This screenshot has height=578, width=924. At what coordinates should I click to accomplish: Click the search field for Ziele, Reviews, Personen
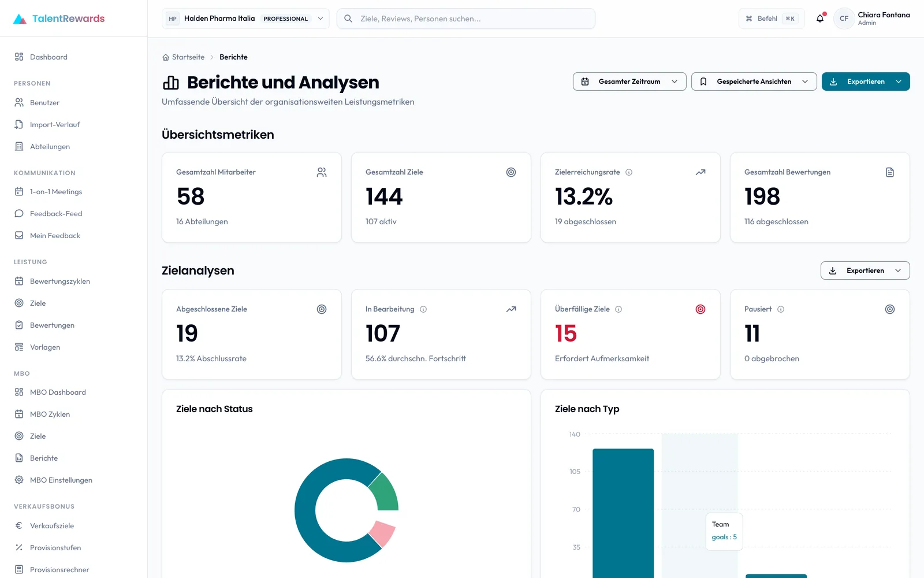click(x=466, y=18)
